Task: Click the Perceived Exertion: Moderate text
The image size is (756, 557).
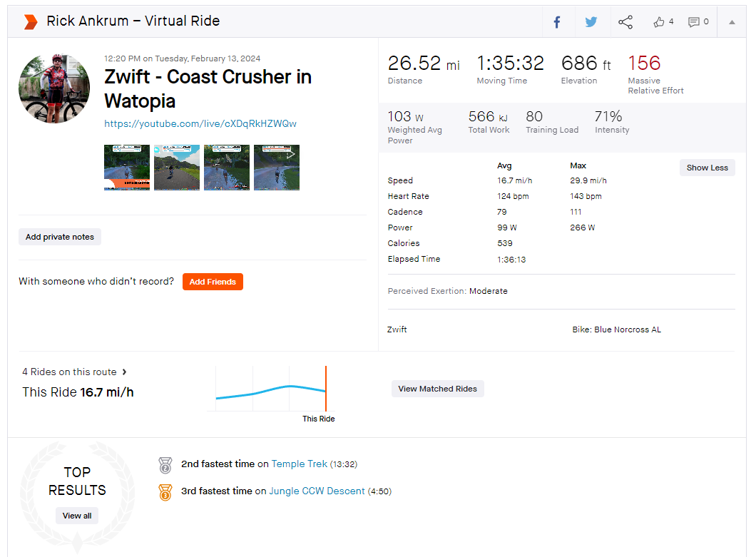Action: click(447, 291)
